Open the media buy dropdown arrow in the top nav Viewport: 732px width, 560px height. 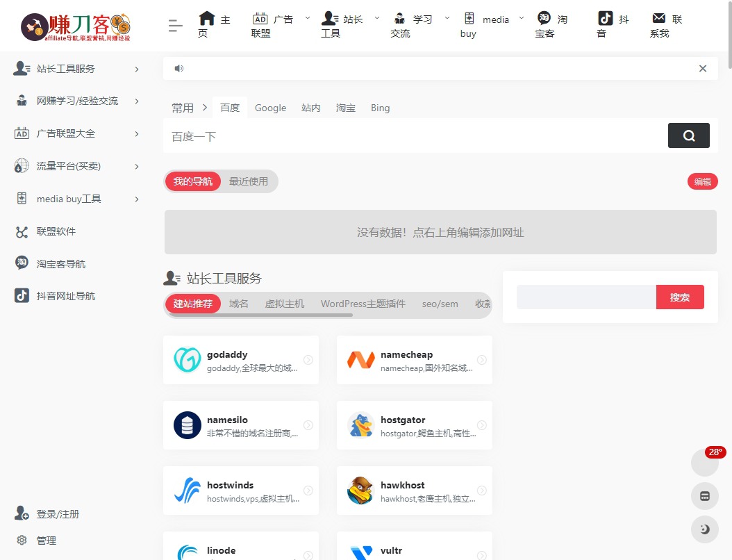click(522, 18)
